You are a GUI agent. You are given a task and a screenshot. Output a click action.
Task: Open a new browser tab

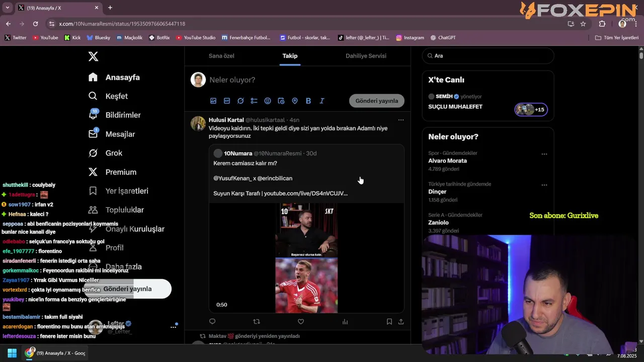coord(110,8)
